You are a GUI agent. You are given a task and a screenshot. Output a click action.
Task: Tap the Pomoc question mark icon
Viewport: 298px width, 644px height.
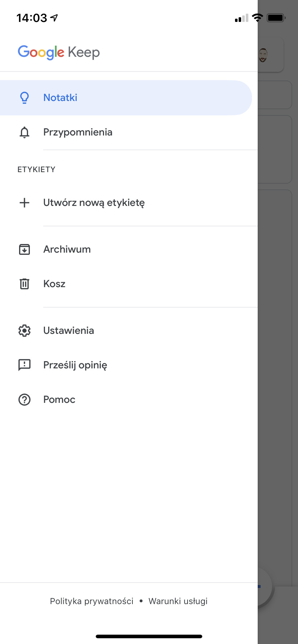[x=24, y=400]
